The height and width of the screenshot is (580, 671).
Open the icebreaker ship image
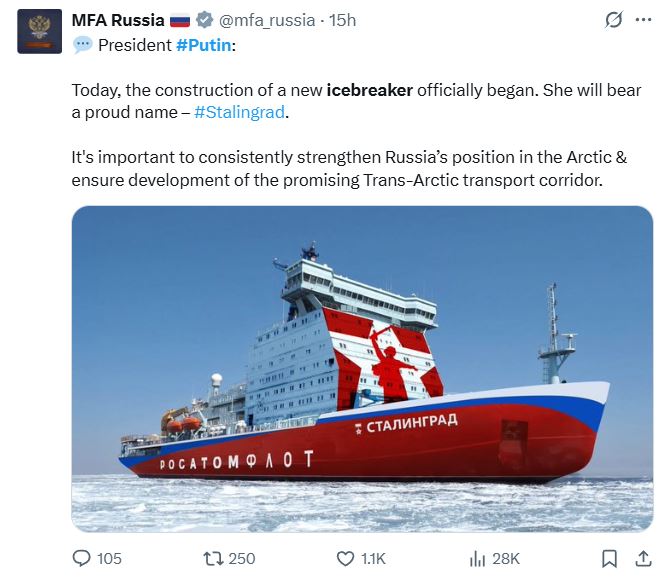(x=362, y=368)
